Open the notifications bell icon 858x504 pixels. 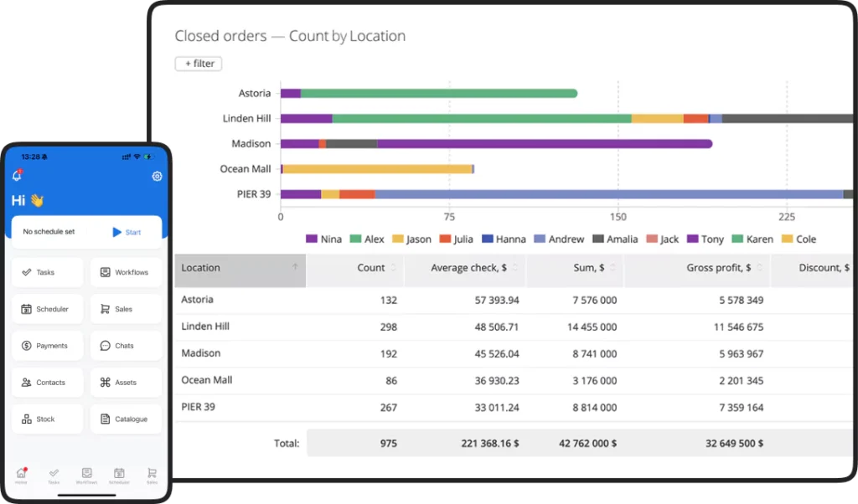point(18,176)
